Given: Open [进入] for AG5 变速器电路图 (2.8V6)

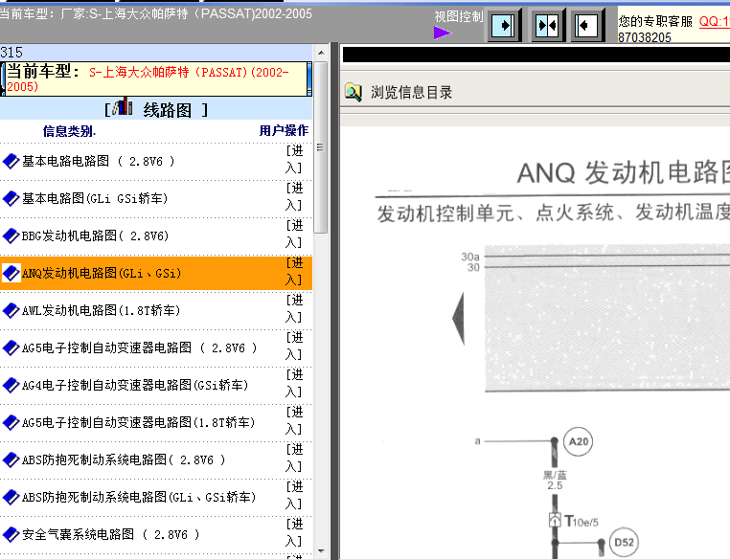Looking at the screenshot, I should (294, 346).
